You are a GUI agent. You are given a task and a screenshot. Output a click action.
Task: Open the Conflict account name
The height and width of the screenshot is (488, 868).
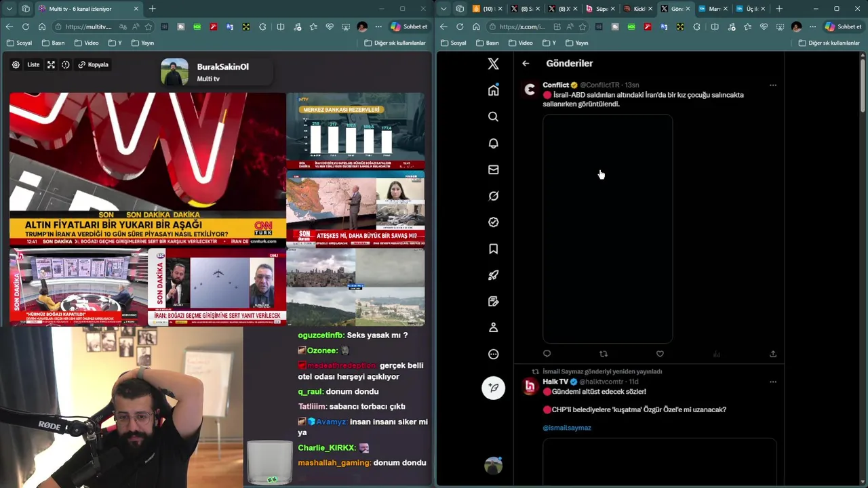[x=555, y=85]
